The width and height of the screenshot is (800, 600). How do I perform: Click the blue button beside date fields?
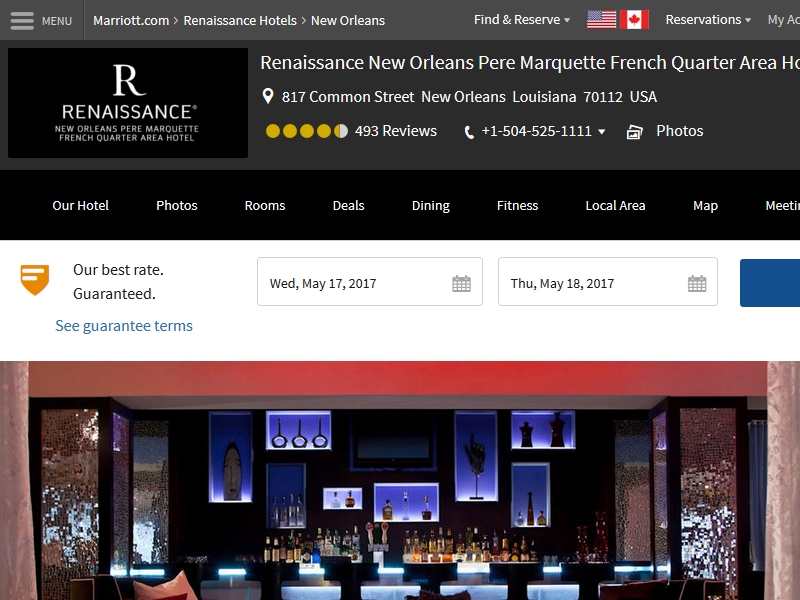click(770, 283)
